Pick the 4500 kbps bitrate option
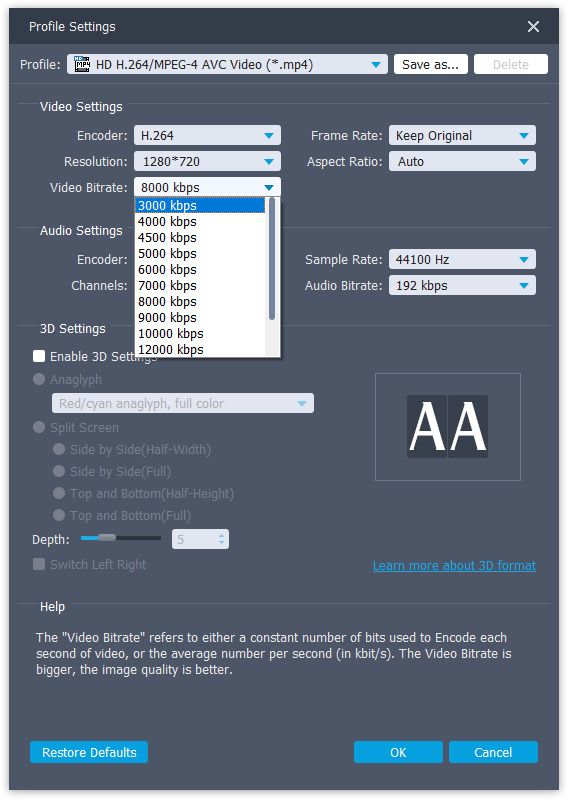This screenshot has height=800, width=568. click(x=200, y=238)
